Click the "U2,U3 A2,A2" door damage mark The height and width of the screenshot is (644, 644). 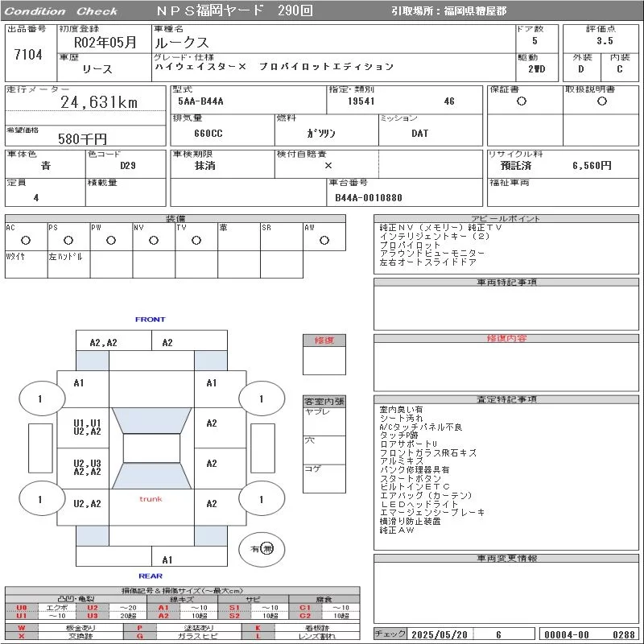87,468
